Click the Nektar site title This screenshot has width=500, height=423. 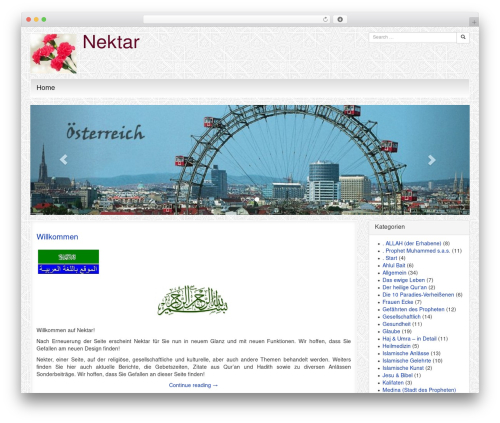(x=111, y=42)
